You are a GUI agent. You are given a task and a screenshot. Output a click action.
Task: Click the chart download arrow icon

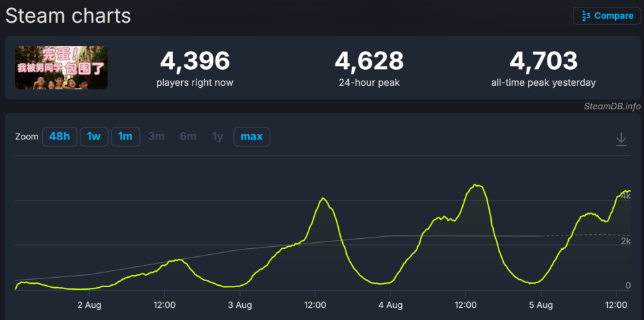(621, 139)
